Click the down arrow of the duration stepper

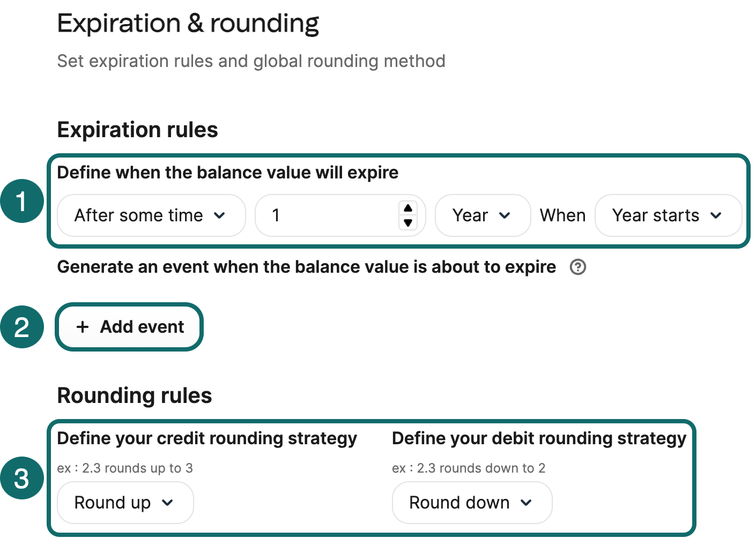tap(409, 222)
